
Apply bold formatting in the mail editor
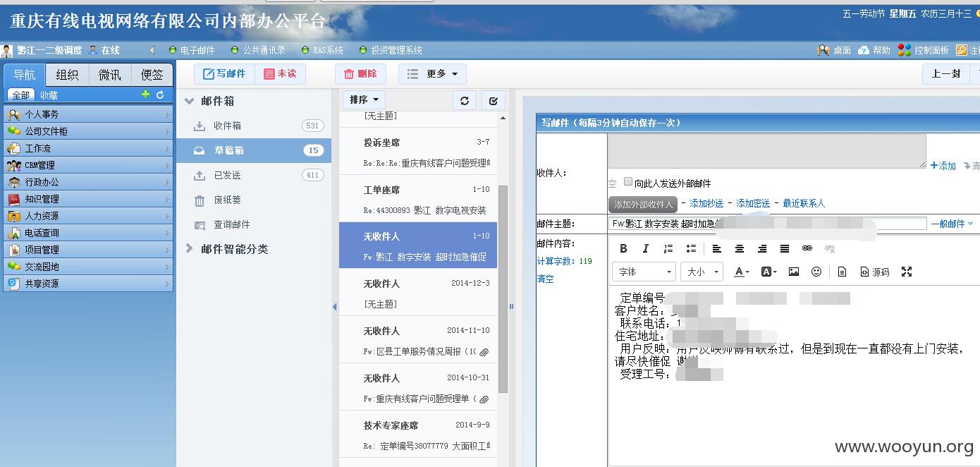point(623,248)
